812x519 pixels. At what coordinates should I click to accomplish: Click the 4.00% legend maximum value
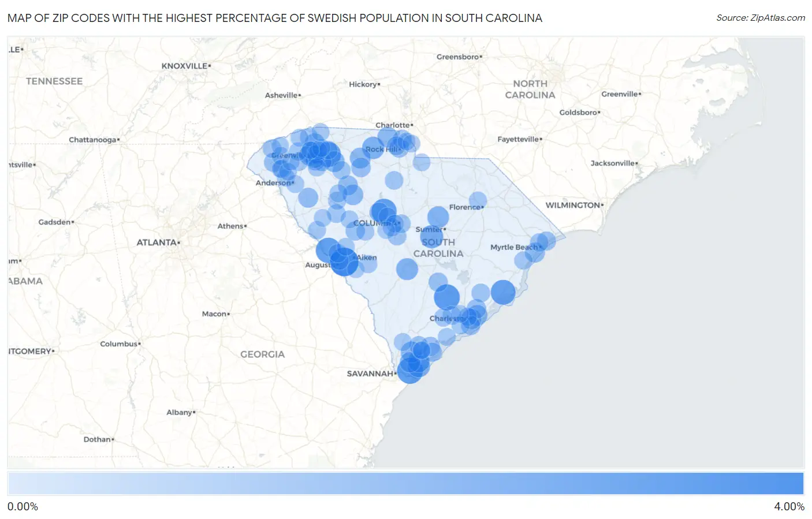point(789,506)
